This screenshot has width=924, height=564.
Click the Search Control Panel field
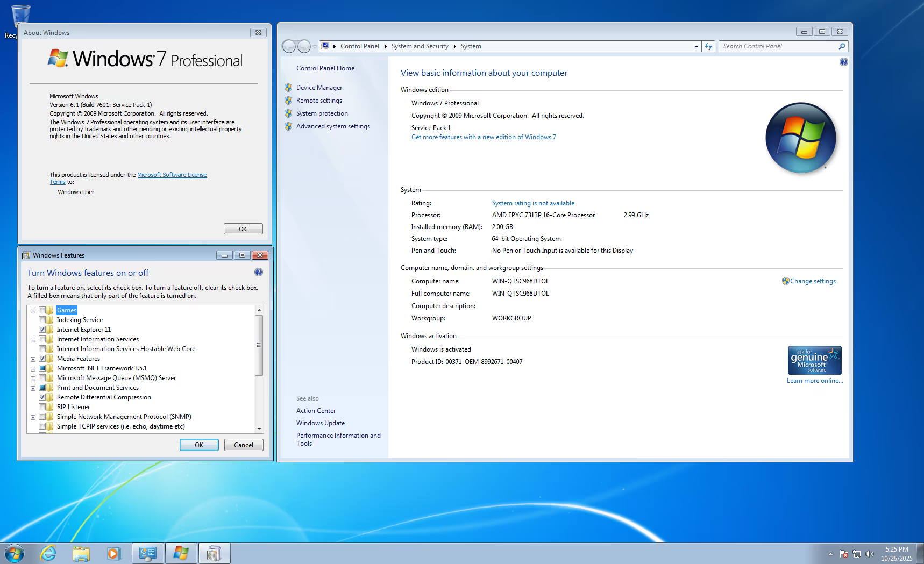coord(778,46)
